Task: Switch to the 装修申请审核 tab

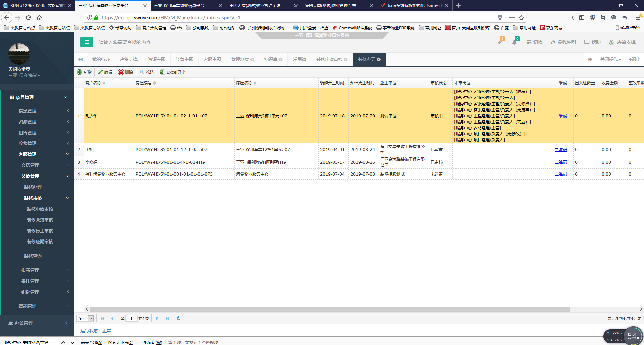Action: click(x=329, y=59)
